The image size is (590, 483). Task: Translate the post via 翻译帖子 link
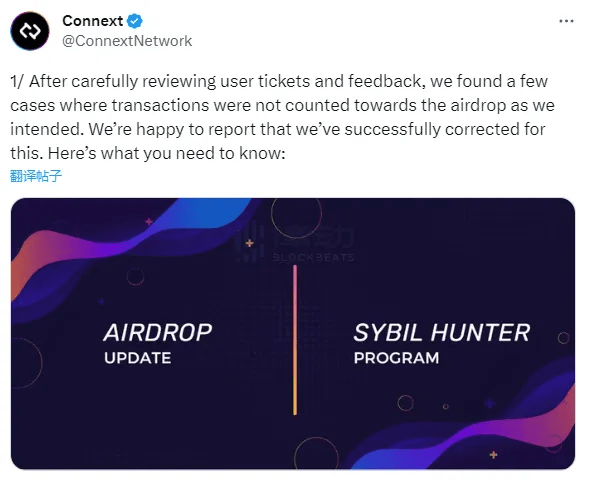tap(36, 176)
